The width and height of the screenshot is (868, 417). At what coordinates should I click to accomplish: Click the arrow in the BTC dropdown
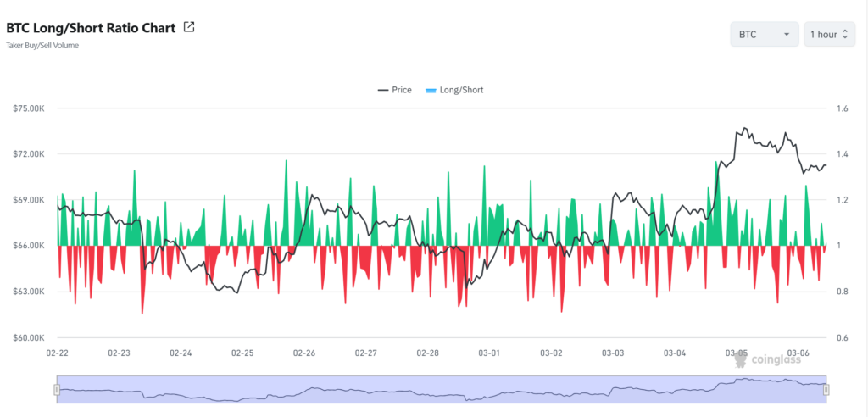(x=787, y=35)
